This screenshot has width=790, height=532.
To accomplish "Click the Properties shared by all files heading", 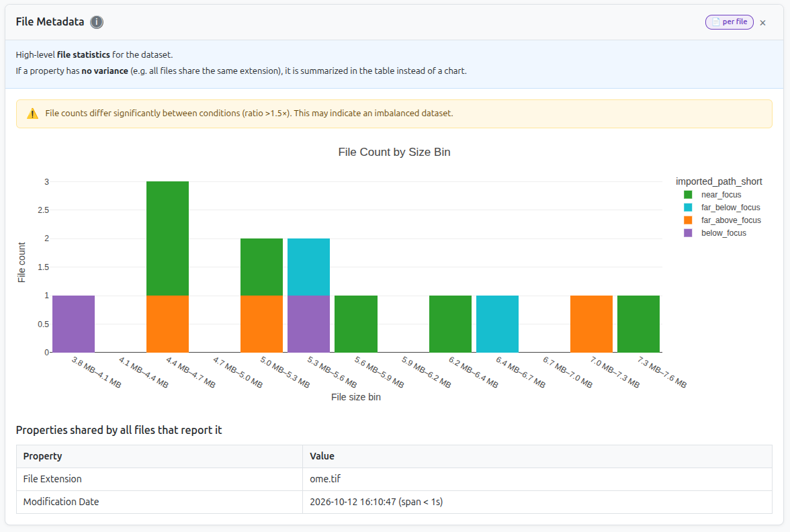I will (x=119, y=430).
